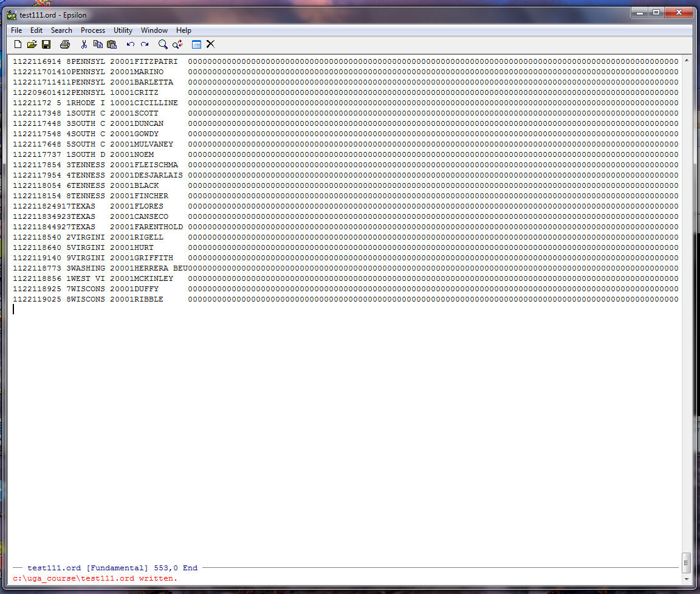Click the blue window grid toolbar icon

(196, 44)
